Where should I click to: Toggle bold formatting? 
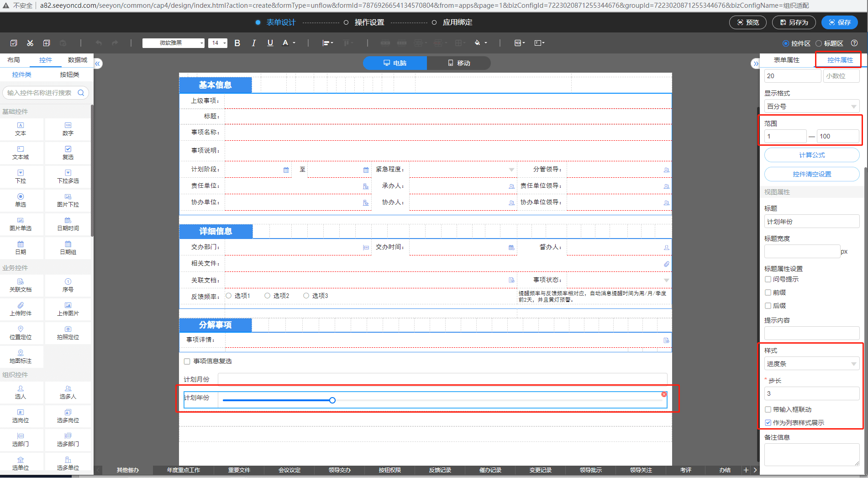[x=237, y=43]
